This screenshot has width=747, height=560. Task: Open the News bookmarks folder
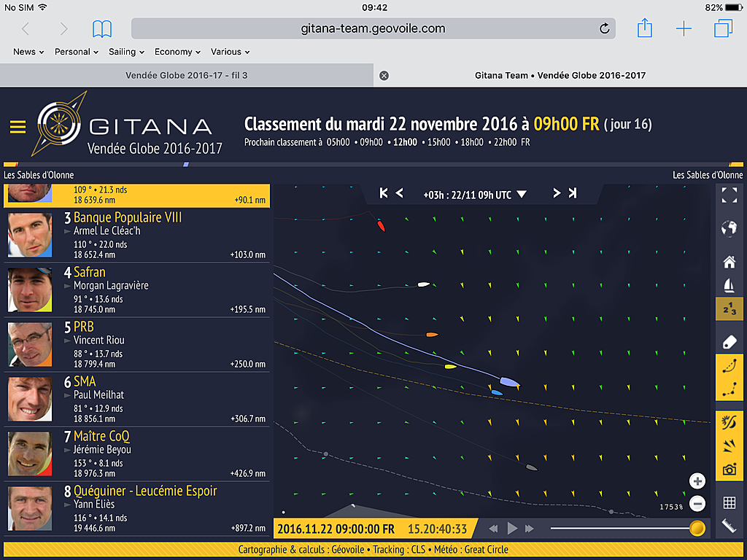28,52
